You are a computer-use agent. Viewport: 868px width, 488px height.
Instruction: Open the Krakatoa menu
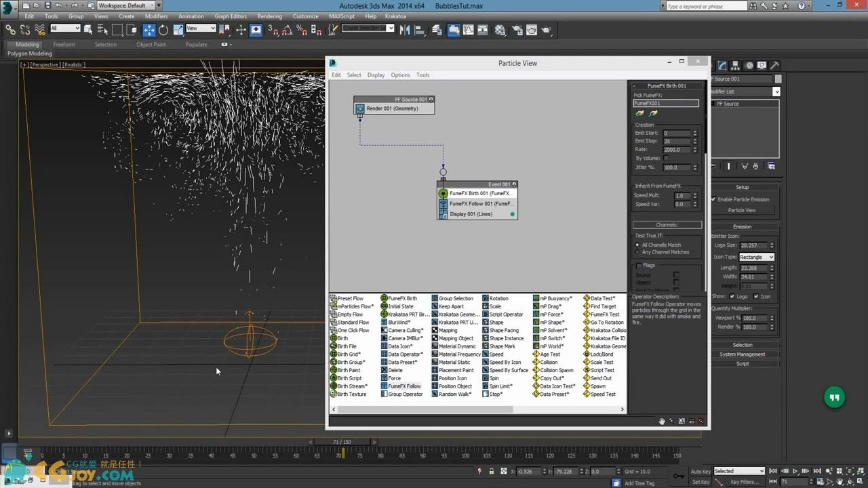tap(395, 16)
